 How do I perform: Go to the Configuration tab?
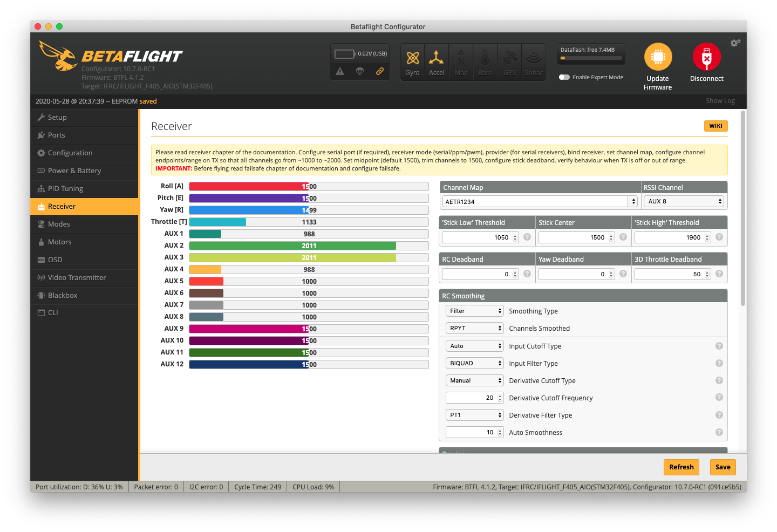(85, 153)
